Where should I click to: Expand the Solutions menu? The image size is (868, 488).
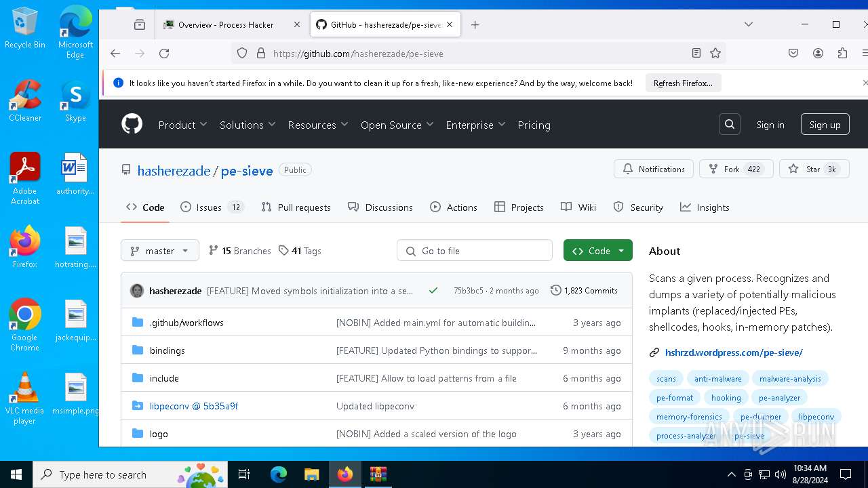click(248, 125)
